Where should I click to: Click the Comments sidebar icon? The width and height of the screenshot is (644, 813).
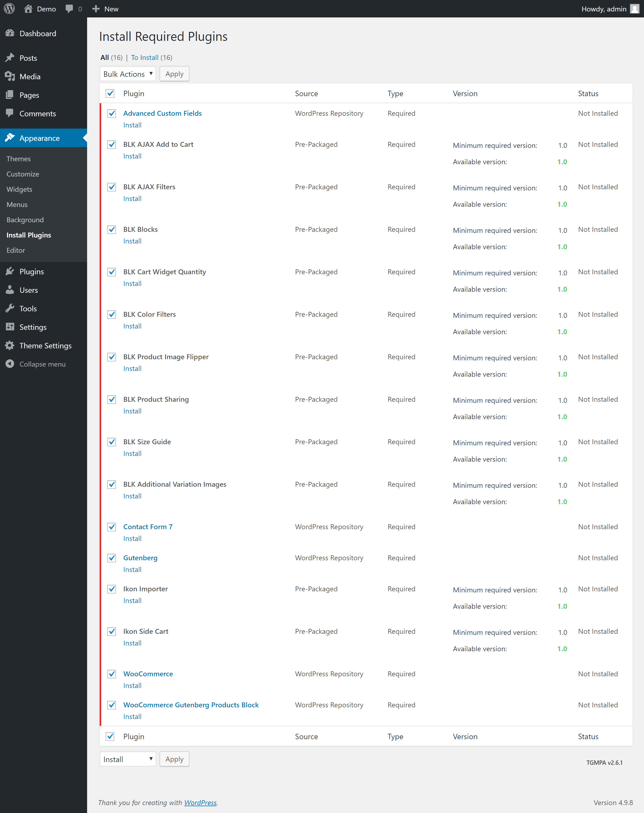(x=10, y=113)
